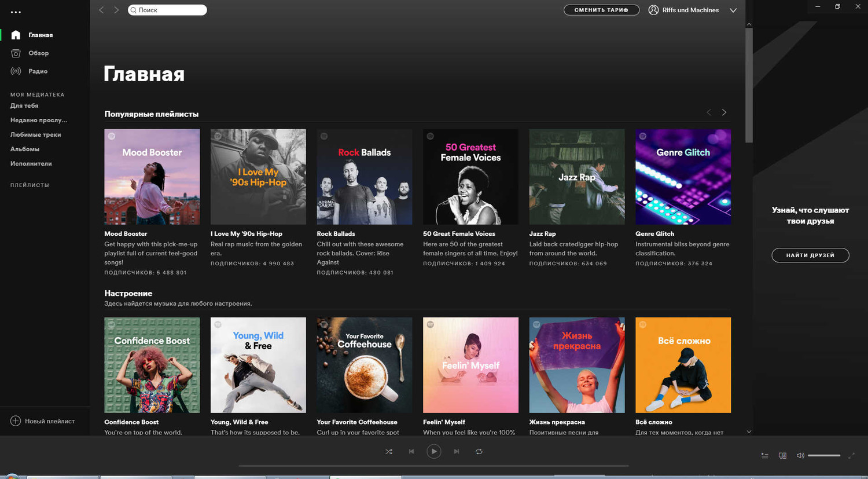The width and height of the screenshot is (868, 479).
Task: Skip to the next track
Action: (457, 451)
